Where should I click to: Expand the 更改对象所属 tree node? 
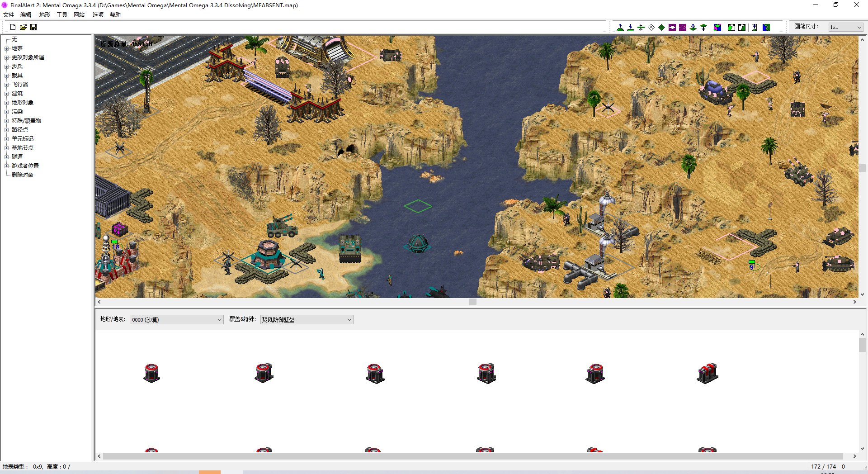7,57
